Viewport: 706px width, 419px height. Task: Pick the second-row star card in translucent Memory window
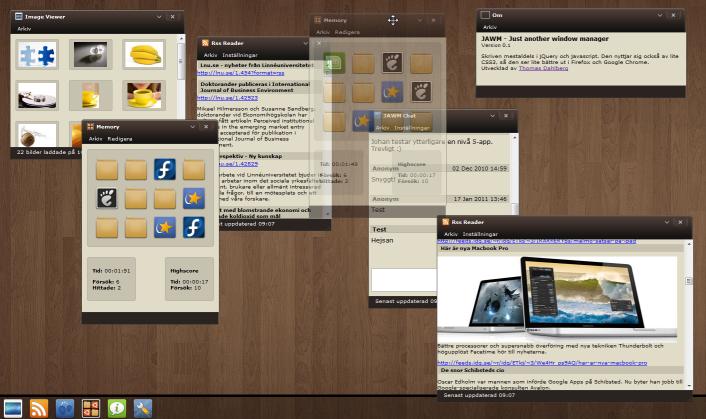(392, 92)
